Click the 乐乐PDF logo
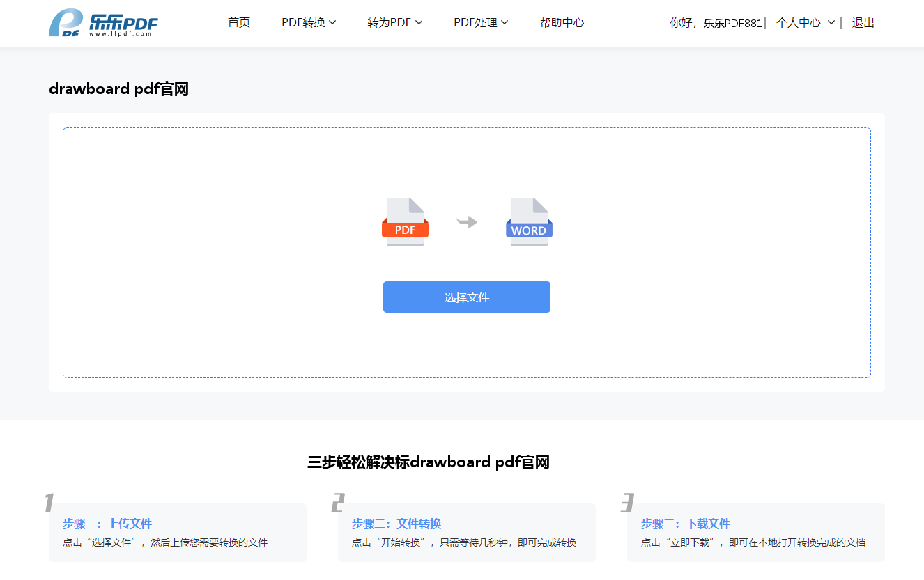924x580 pixels. point(103,23)
